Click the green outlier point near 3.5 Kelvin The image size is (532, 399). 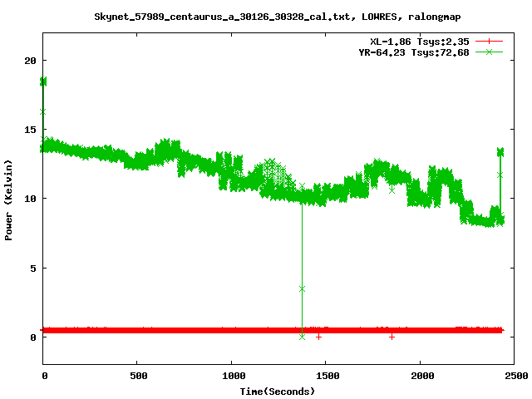(x=302, y=288)
